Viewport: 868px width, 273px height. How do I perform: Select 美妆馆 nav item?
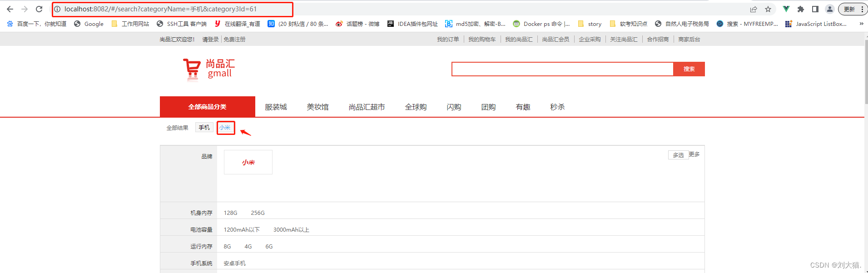317,107
